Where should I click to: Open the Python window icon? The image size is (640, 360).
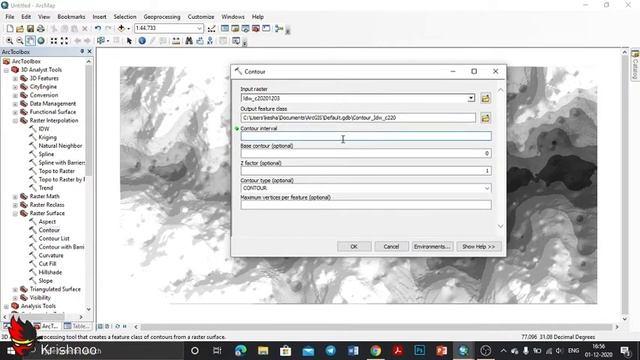(266, 29)
